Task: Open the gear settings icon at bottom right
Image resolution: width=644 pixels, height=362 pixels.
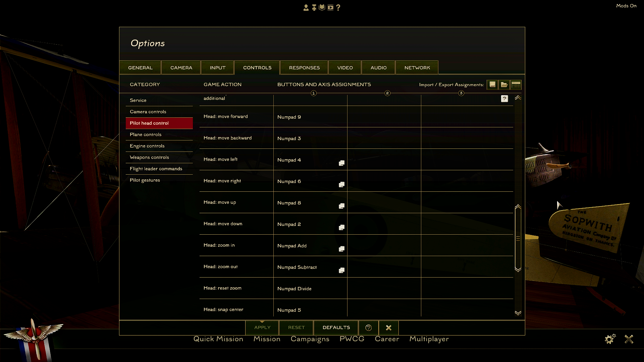Action: click(x=610, y=339)
